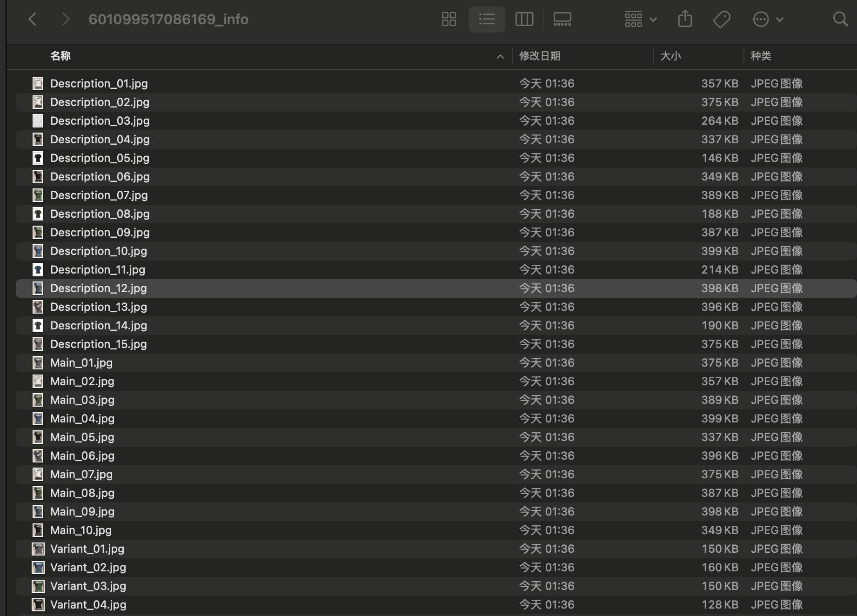Screen dimensions: 857x616
Task: Select the file Main_04.jpg
Action: pyautogui.click(x=436, y=418)
